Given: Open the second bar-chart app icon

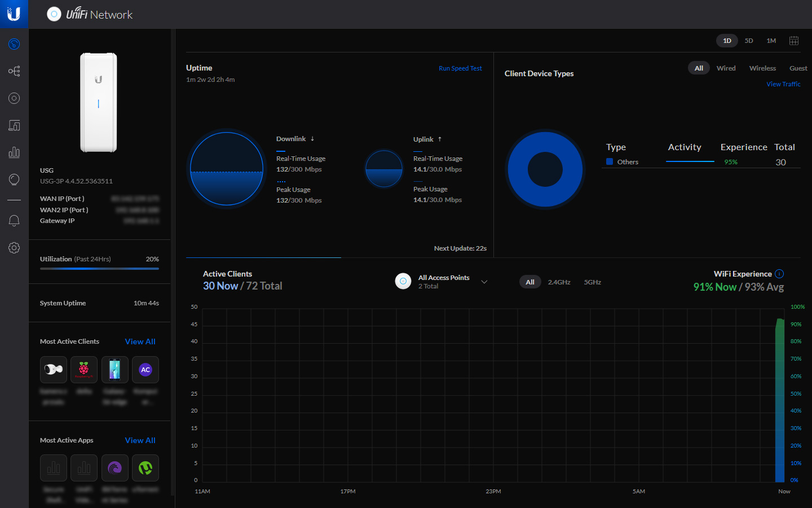Looking at the screenshot, I should coord(84,468).
